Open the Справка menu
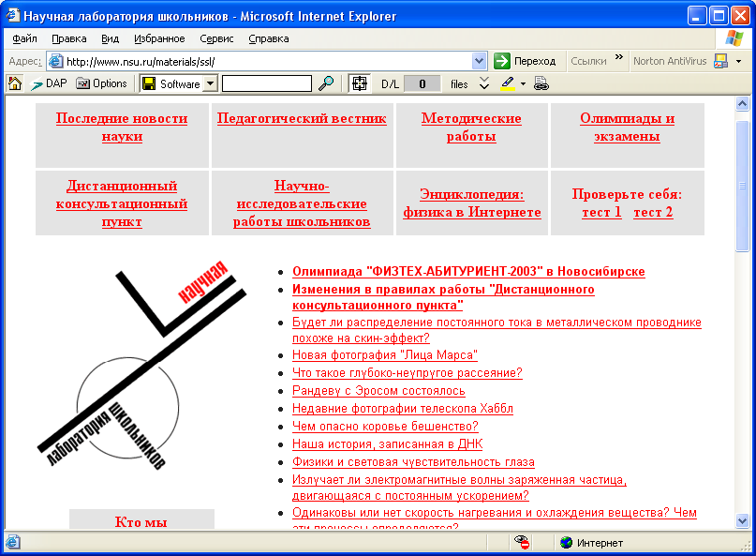756x556 pixels. click(x=269, y=38)
